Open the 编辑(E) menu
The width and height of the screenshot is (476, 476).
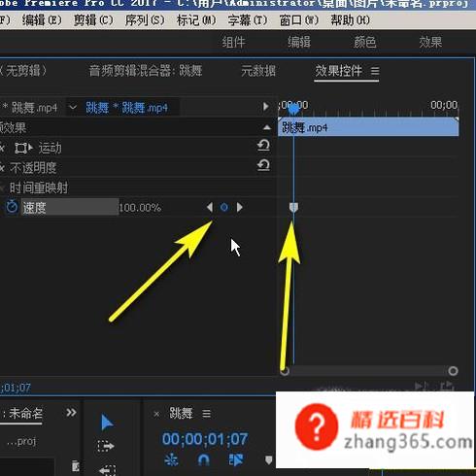[42, 20]
